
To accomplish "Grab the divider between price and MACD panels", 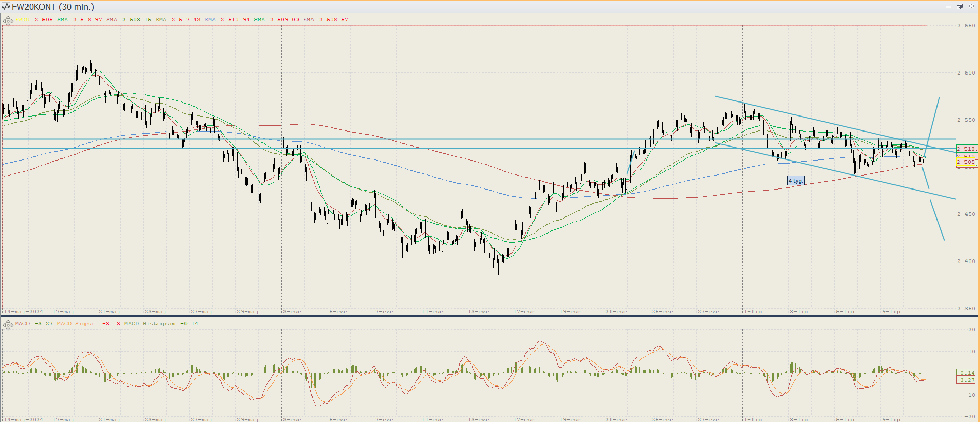I will pos(490,316).
